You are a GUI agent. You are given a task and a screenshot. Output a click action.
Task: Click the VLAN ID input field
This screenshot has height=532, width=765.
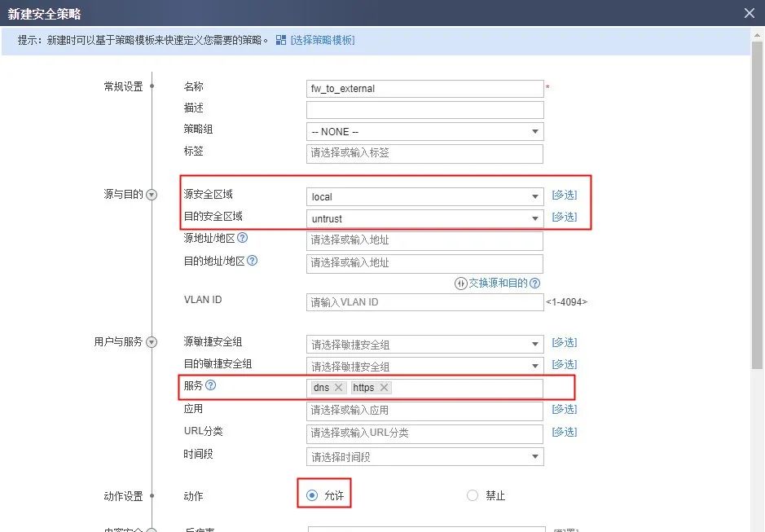click(x=425, y=302)
